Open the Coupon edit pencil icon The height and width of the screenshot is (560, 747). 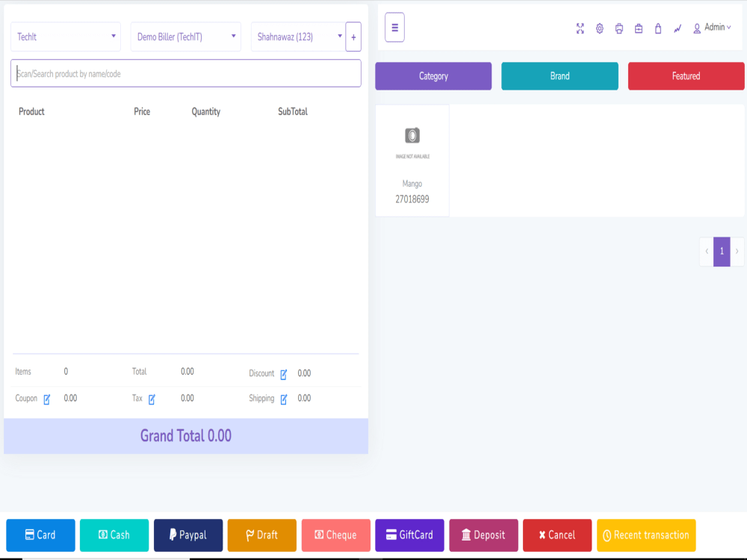(45, 398)
